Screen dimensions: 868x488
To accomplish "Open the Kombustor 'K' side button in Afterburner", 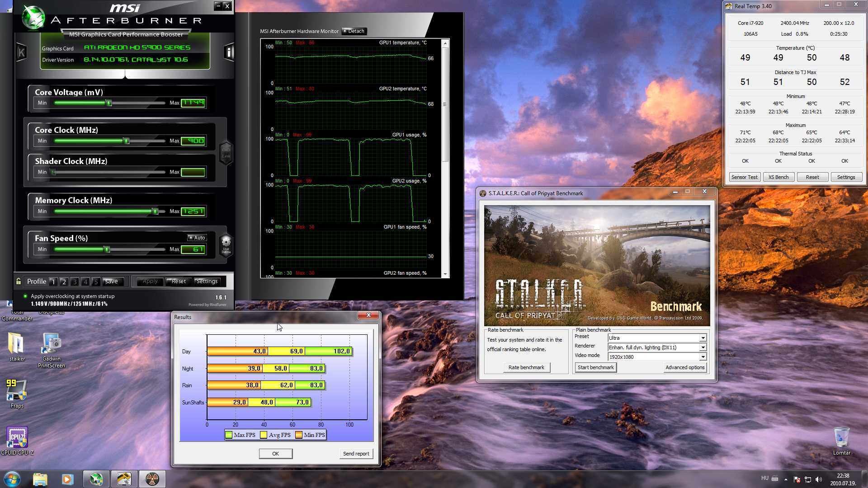I will click(x=21, y=53).
